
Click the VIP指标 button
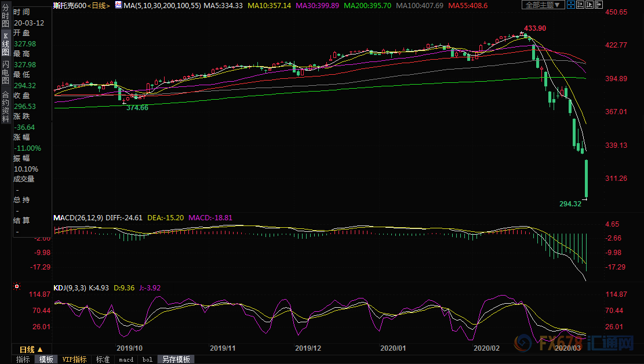tap(74, 359)
